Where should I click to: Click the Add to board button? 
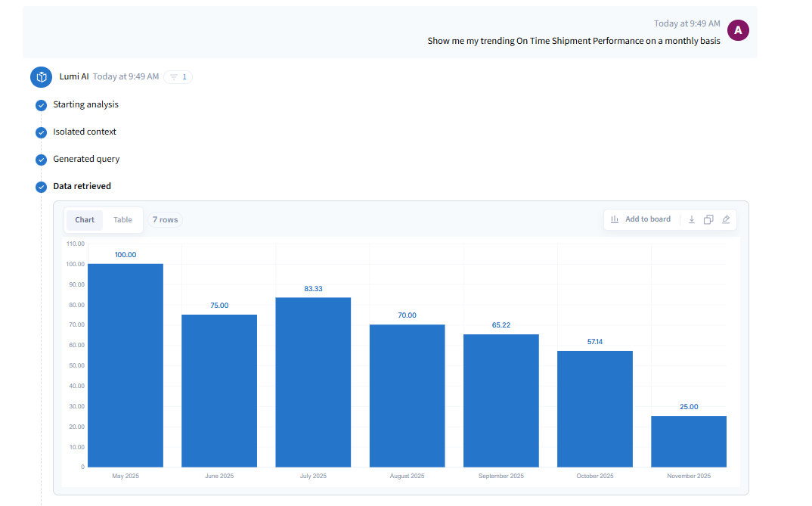(640, 219)
